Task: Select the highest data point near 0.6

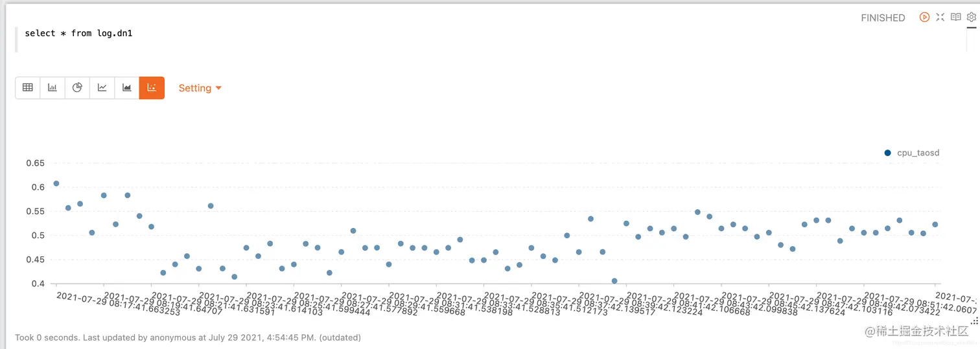Action: [56, 183]
